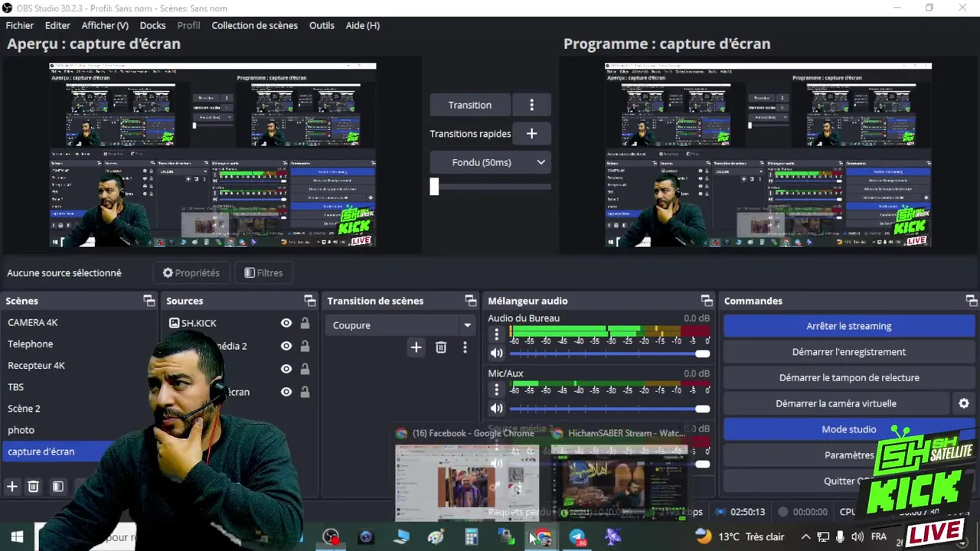Undock the Sources panel

[x=309, y=301]
